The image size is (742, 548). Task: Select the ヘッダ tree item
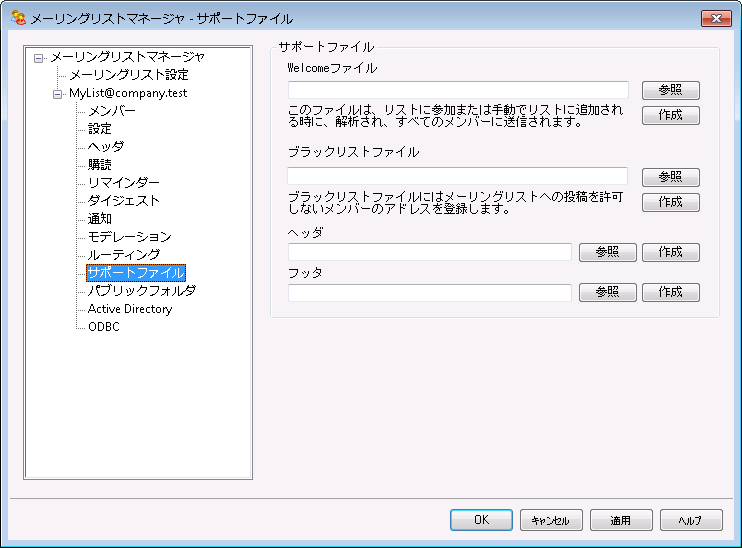[x=106, y=147]
